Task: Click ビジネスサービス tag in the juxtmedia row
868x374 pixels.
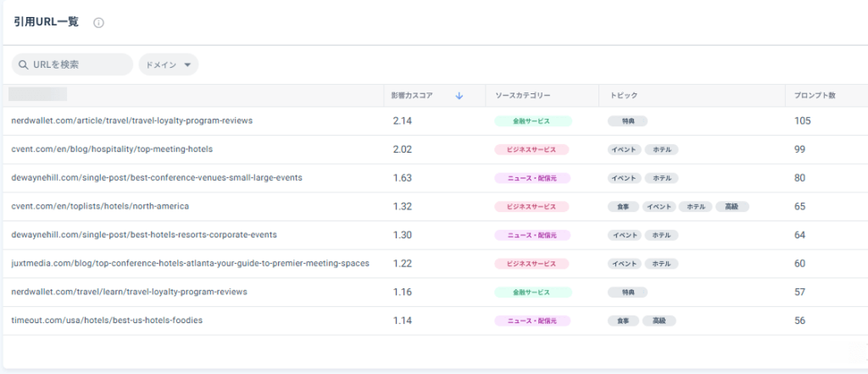Action: (531, 264)
